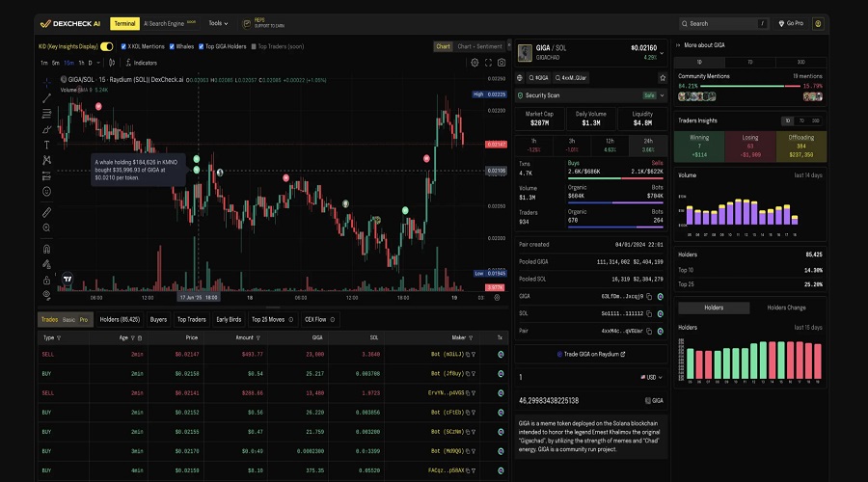
Task: Open the chart settings gear
Action: pyautogui.click(x=474, y=63)
